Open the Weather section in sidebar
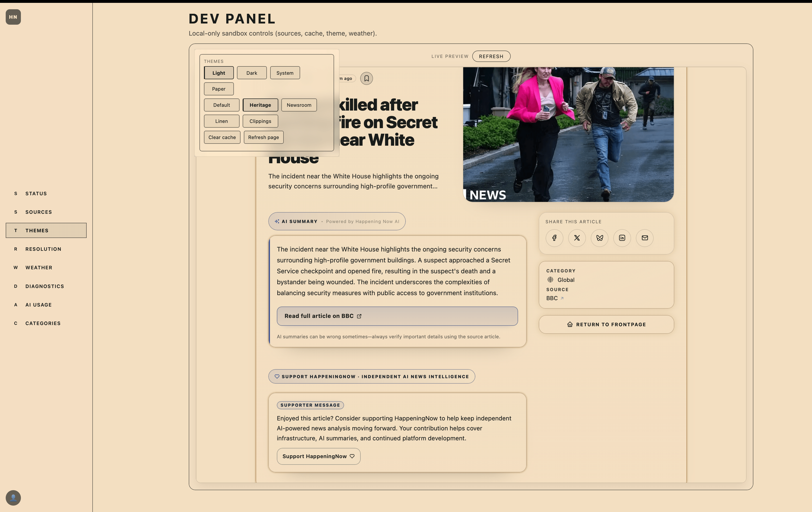812x512 pixels. [46, 268]
